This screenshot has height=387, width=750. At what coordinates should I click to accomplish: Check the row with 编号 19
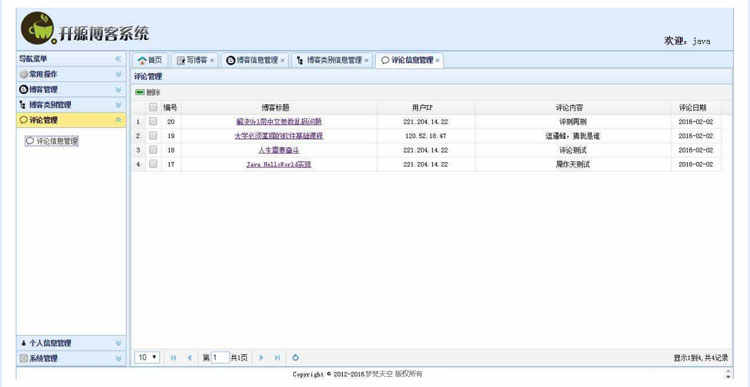coord(153,136)
